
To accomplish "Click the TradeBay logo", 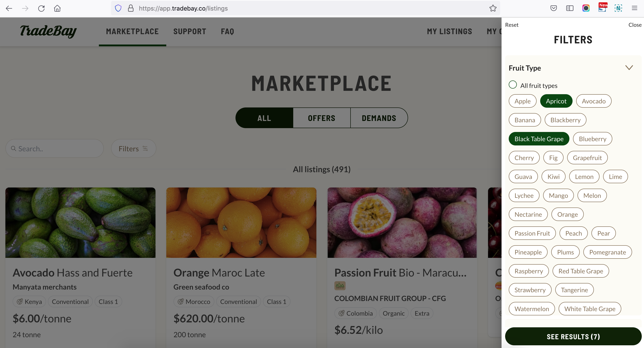I will tap(48, 31).
